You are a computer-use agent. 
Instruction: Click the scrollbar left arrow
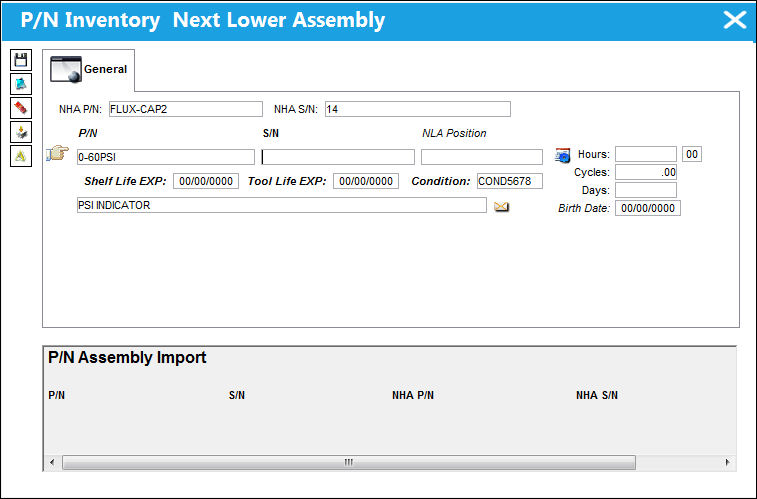coord(52,462)
